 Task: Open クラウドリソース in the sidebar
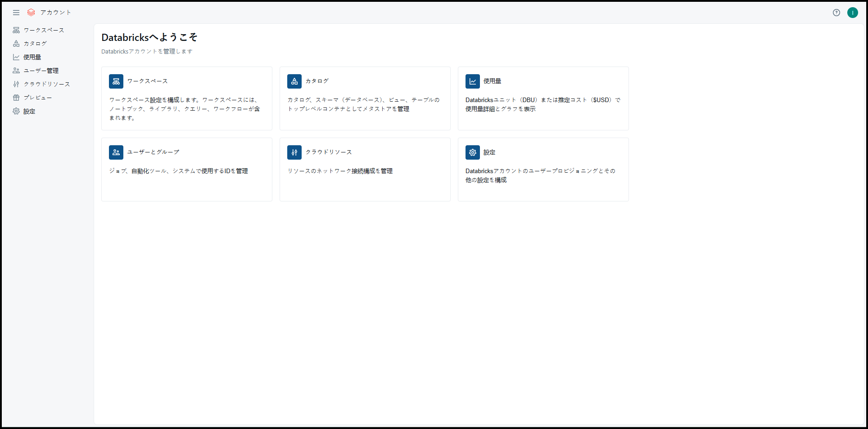click(47, 84)
